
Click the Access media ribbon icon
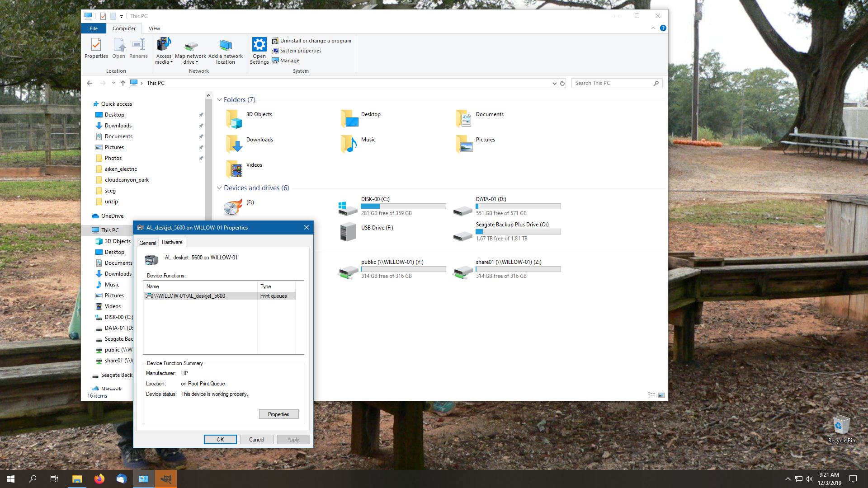[164, 45]
